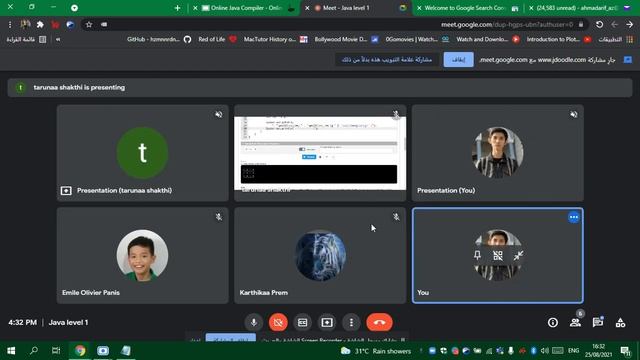Select the Karthikaa Prem tile

[320, 256]
